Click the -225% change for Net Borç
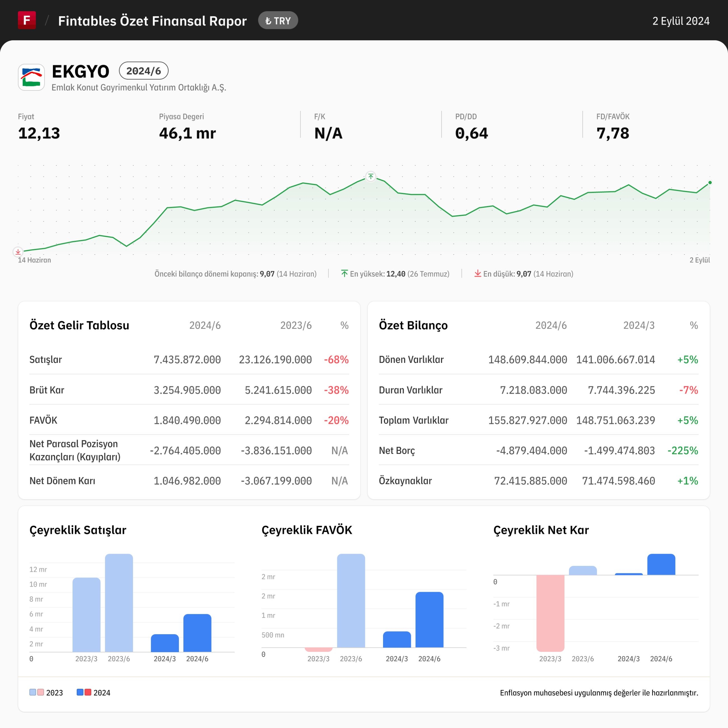The width and height of the screenshot is (728, 728). 682,450
